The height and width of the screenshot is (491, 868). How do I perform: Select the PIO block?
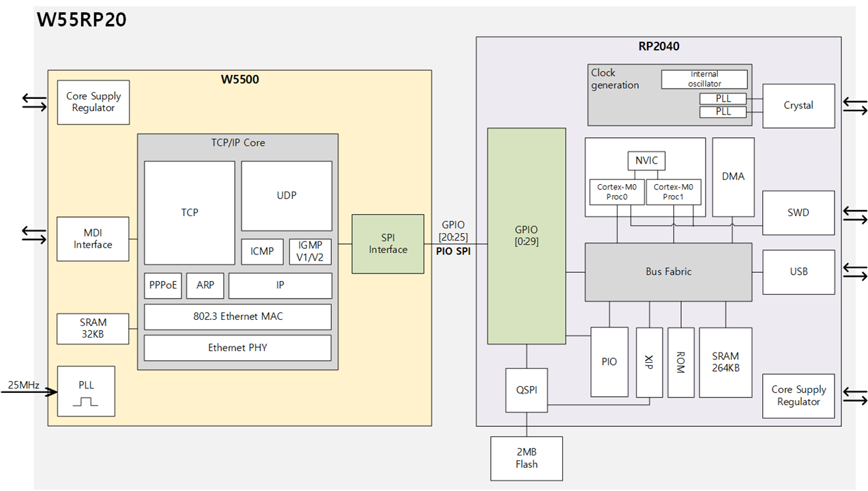pyautogui.click(x=609, y=362)
